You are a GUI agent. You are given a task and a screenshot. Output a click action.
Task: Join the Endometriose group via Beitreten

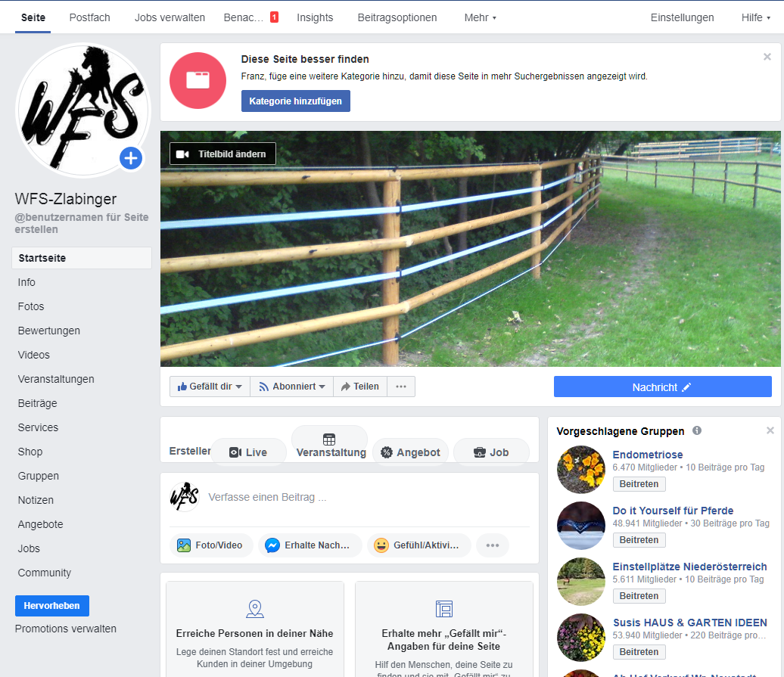click(x=639, y=484)
